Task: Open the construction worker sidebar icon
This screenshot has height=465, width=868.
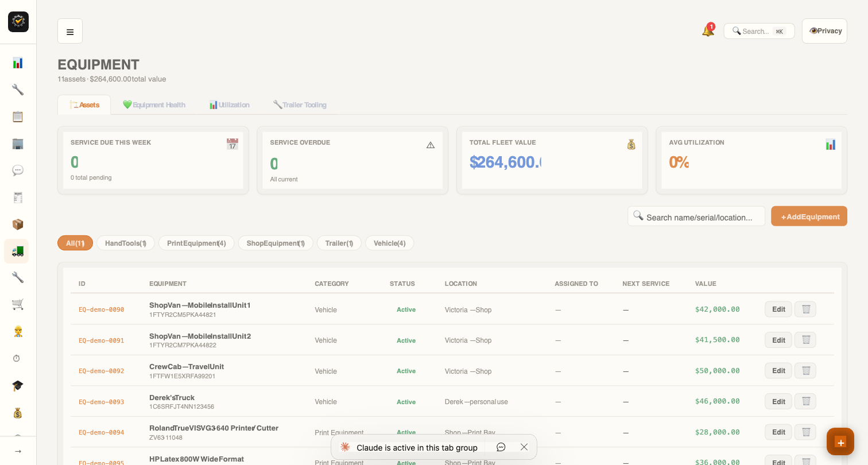Action: point(18,331)
